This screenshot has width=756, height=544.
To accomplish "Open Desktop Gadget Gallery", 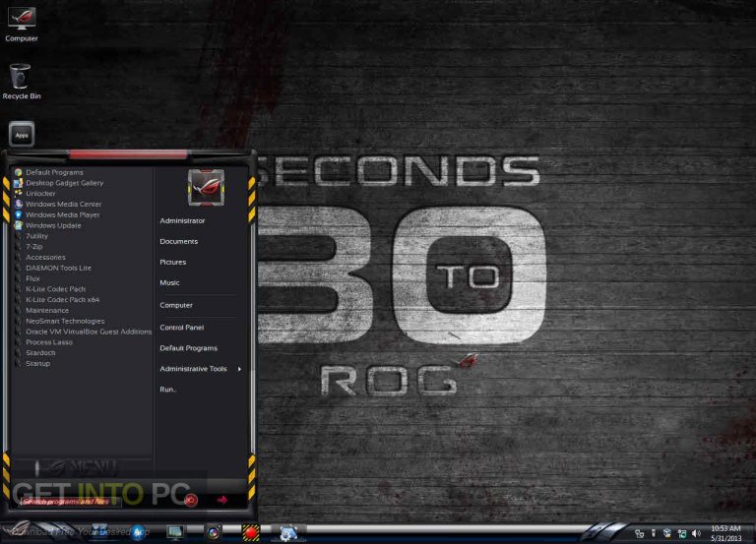I will [59, 183].
